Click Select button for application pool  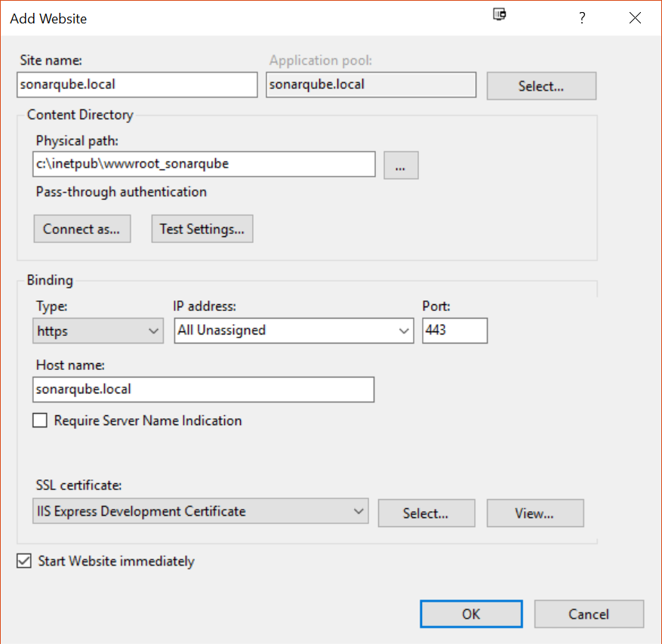[x=541, y=86]
